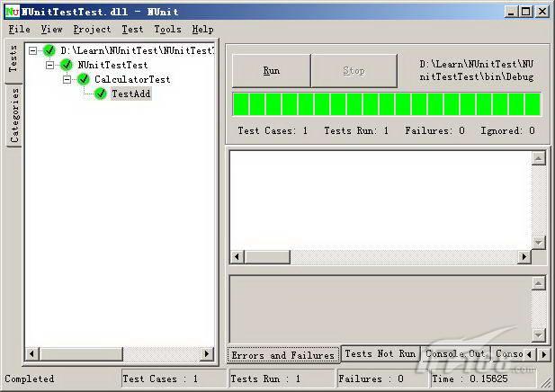This screenshot has height=392, width=555.
Task: Click the 'Ignored: 0' summary label
Action: click(507, 130)
